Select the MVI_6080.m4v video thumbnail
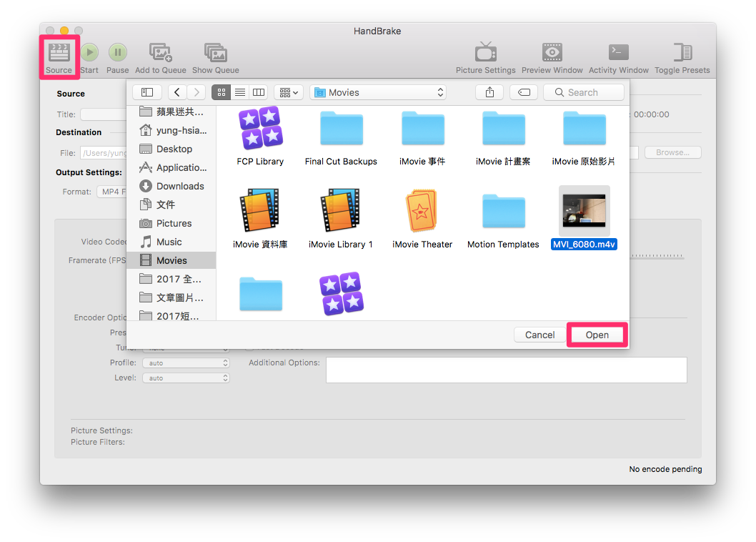This screenshot has height=542, width=756. pyautogui.click(x=585, y=210)
